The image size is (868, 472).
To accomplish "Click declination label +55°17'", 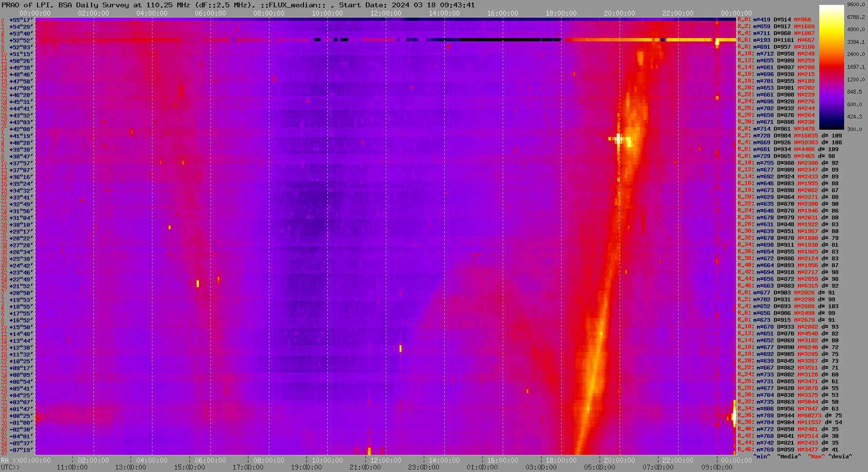I will tap(21, 20).
